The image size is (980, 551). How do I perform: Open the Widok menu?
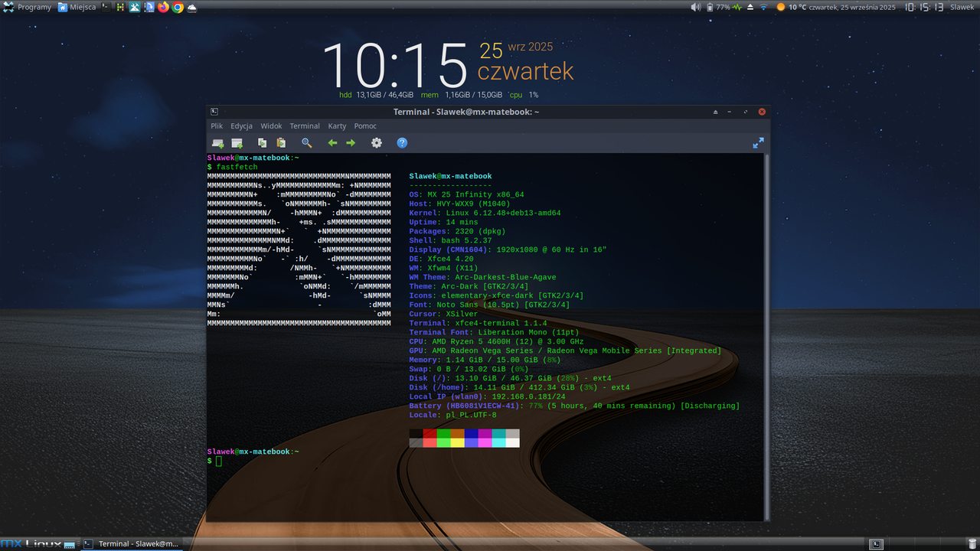[x=271, y=126]
